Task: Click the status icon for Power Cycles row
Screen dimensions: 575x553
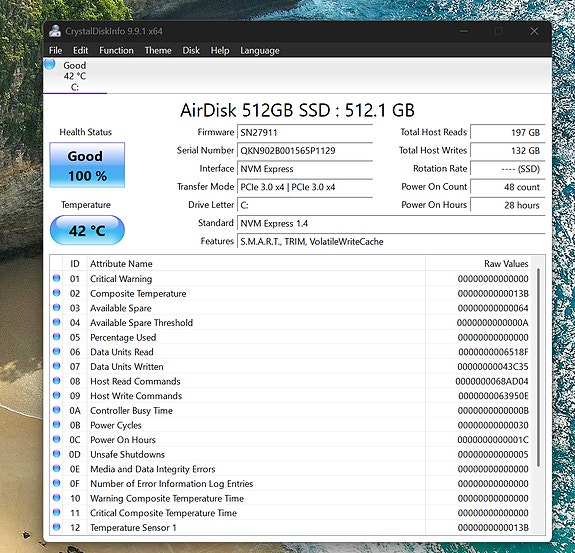Action: coord(56,425)
